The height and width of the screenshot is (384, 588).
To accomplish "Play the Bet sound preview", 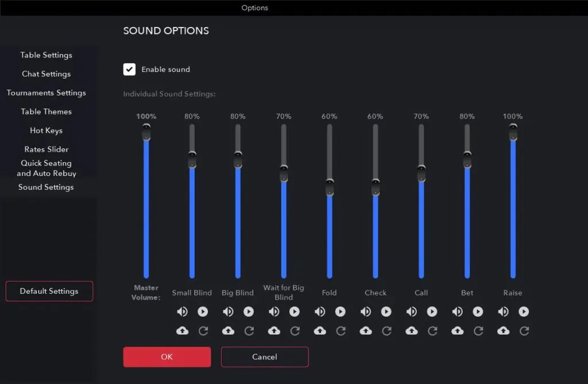I will click(x=478, y=311).
